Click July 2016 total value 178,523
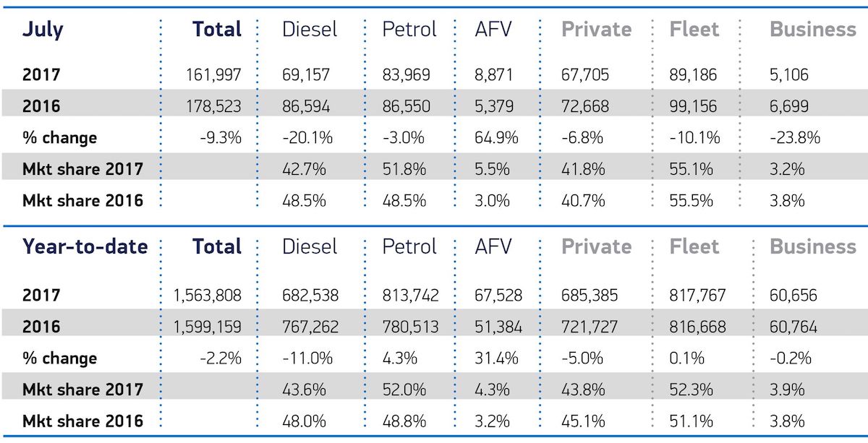Viewport: 868px width, 443px height. (x=213, y=106)
